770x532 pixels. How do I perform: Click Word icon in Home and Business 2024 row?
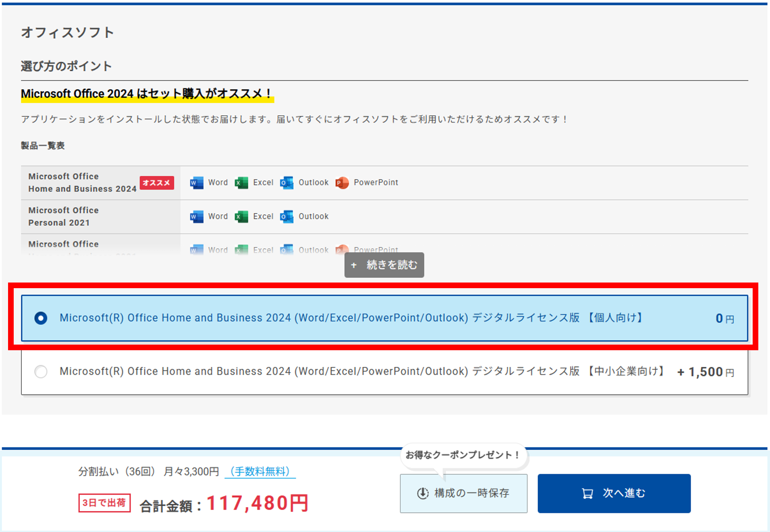click(197, 183)
